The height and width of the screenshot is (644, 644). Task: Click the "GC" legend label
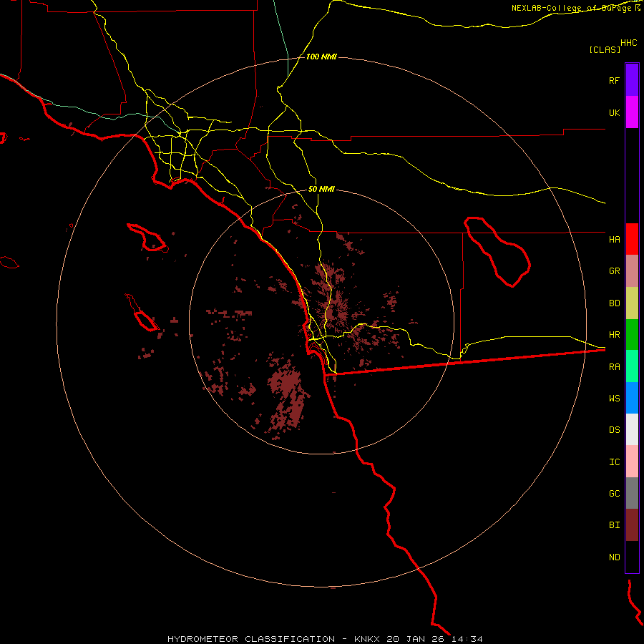point(614,493)
